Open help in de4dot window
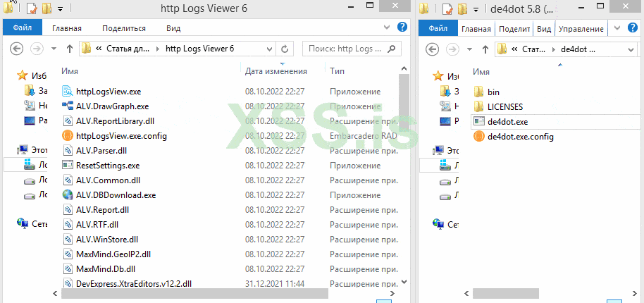The height and width of the screenshot is (303, 644). pos(633,27)
